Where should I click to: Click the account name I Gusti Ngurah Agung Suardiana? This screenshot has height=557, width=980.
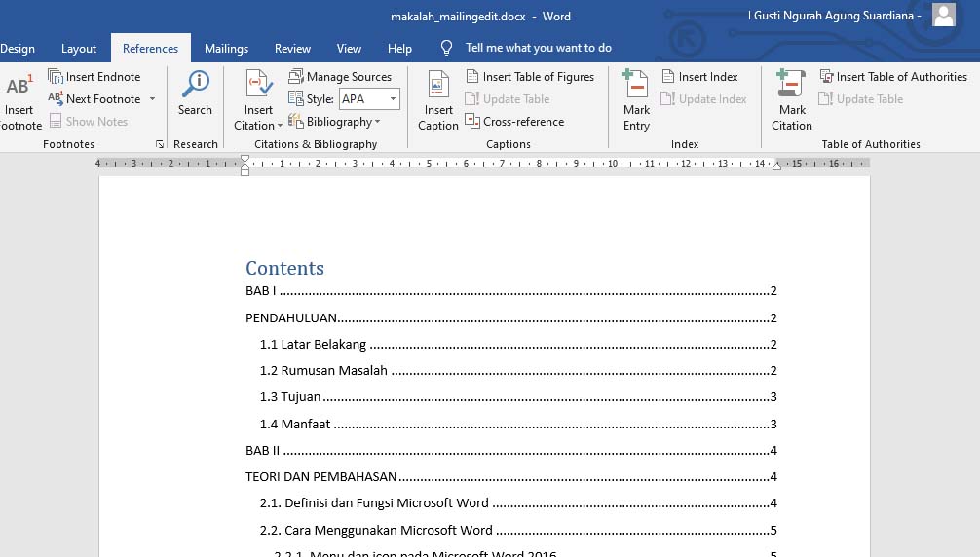pyautogui.click(x=834, y=16)
